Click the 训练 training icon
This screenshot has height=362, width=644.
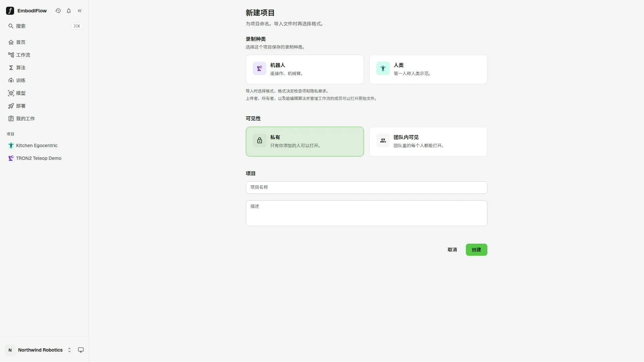[11, 80]
